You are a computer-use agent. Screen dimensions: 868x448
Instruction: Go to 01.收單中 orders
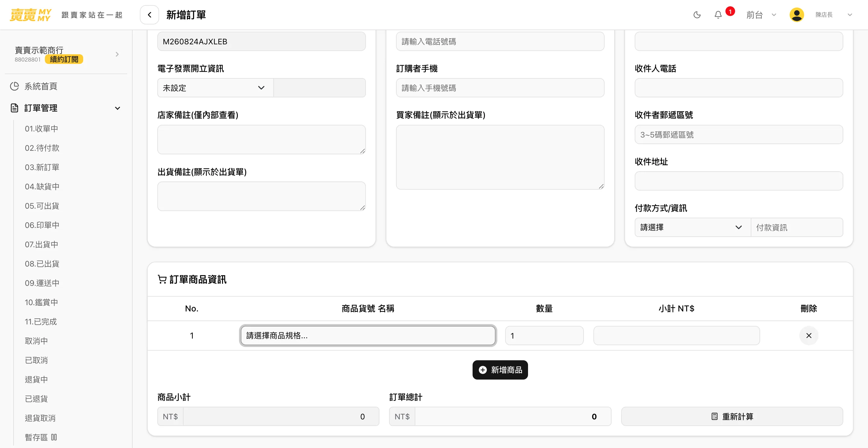[x=41, y=129]
